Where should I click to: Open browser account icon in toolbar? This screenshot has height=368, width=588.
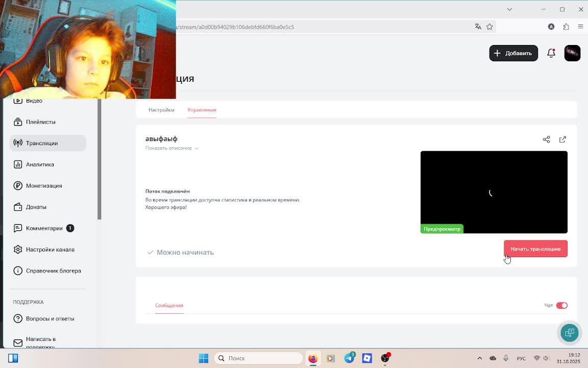coord(551,27)
